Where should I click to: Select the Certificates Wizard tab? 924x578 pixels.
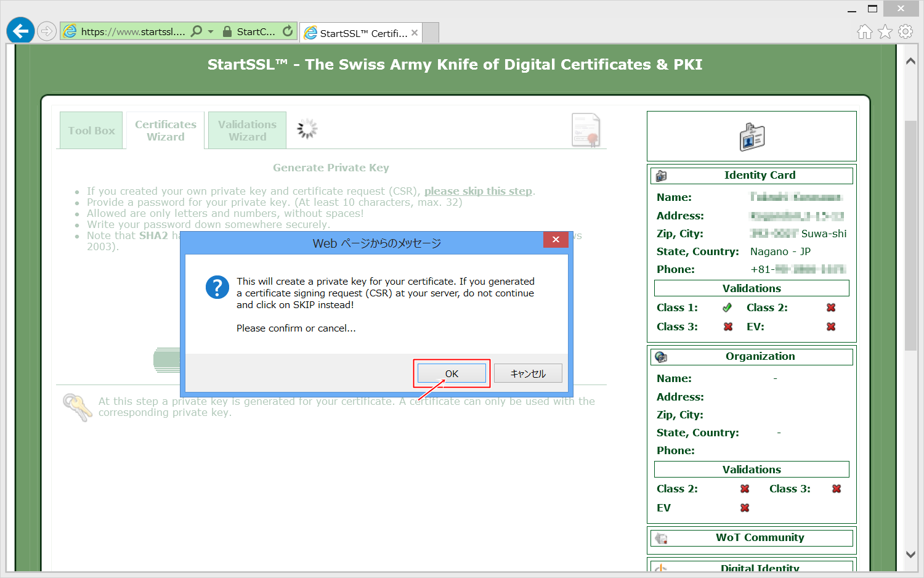166,131
